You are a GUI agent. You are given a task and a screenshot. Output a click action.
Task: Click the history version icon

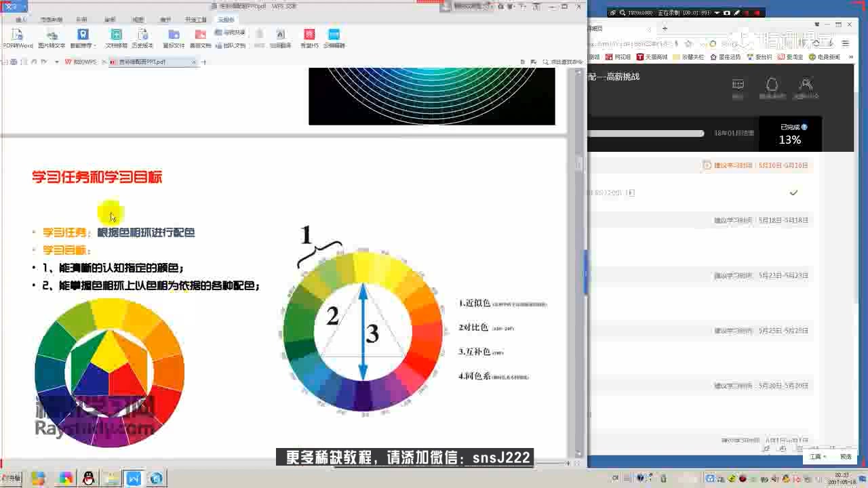[142, 35]
